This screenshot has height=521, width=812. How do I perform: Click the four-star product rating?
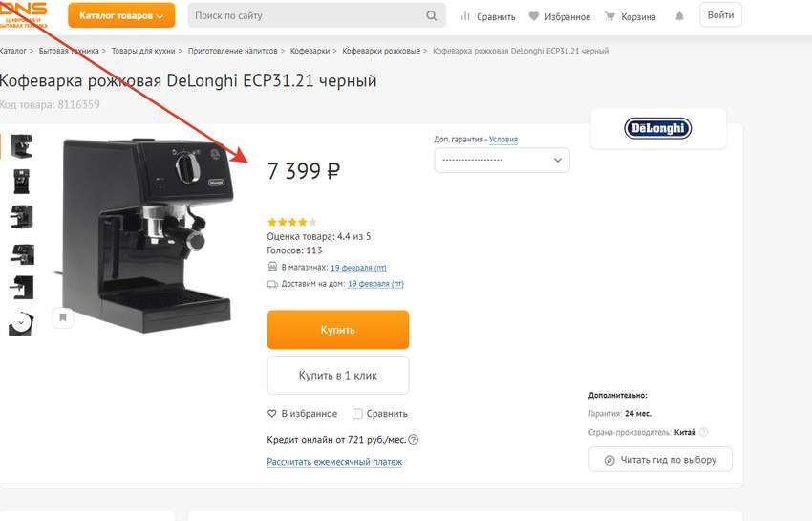(291, 222)
